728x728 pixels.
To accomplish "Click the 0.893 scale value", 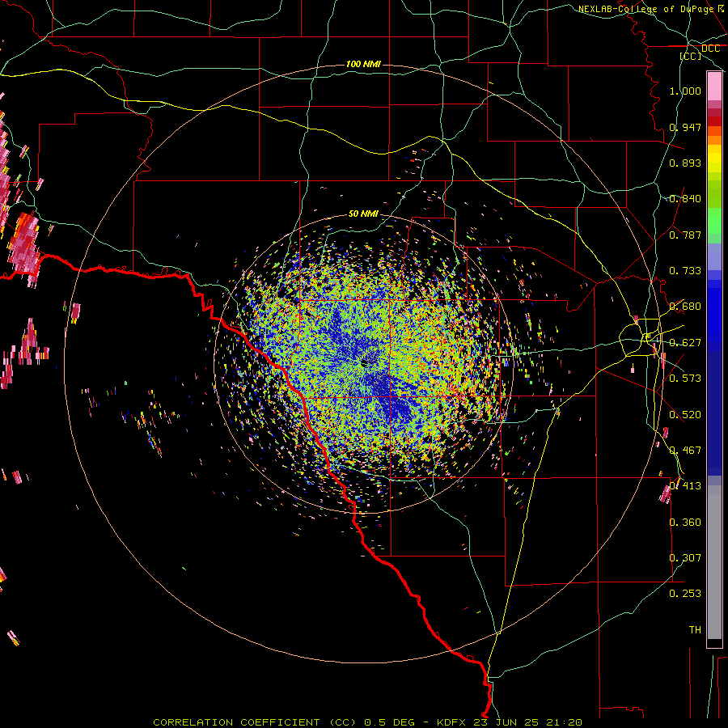I will point(685,163).
